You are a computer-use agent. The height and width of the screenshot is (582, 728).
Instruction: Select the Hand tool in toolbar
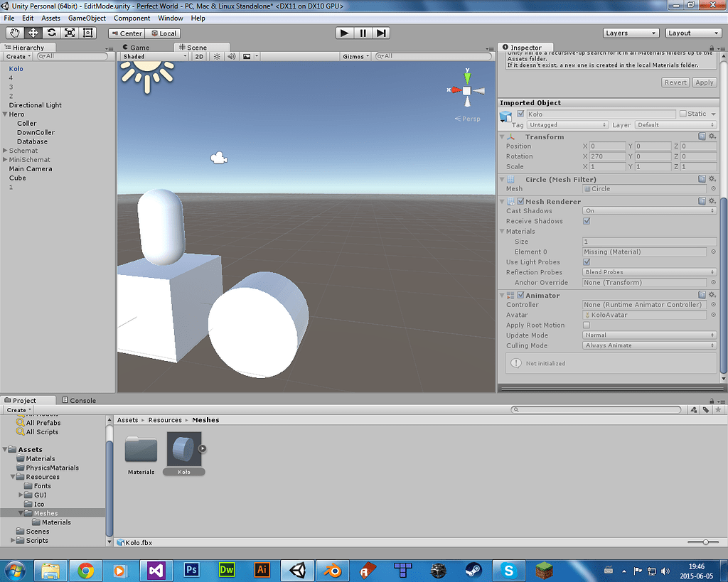14,33
